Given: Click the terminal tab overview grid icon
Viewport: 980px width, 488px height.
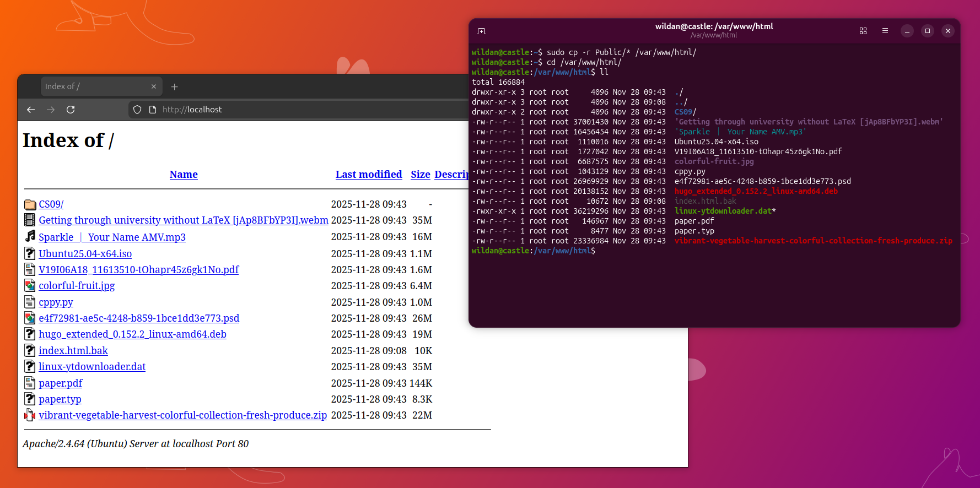Looking at the screenshot, I should [x=863, y=31].
